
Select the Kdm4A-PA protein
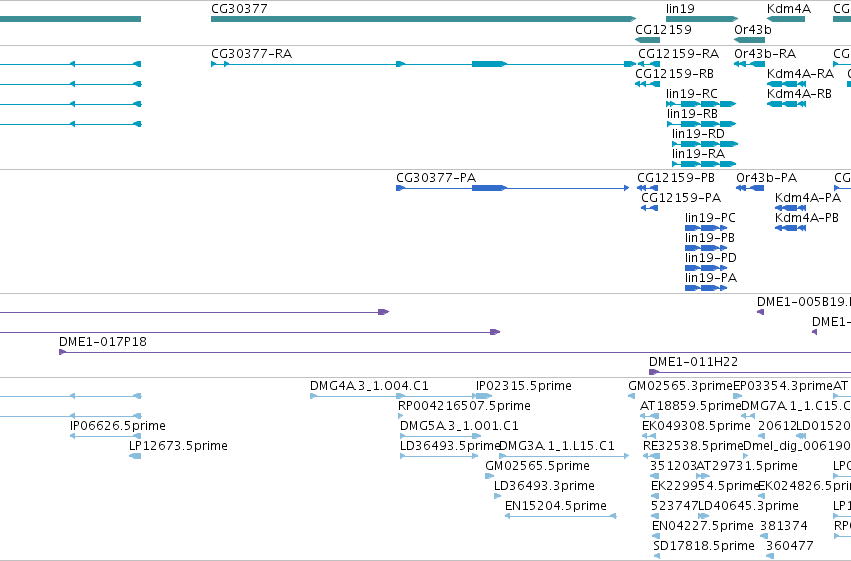[x=790, y=208]
